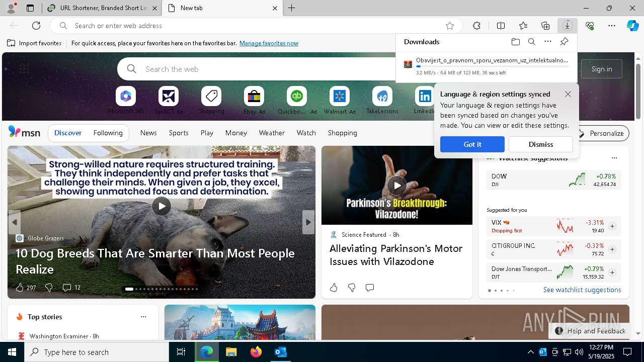Click the Downloads toolbar icon

(568, 26)
